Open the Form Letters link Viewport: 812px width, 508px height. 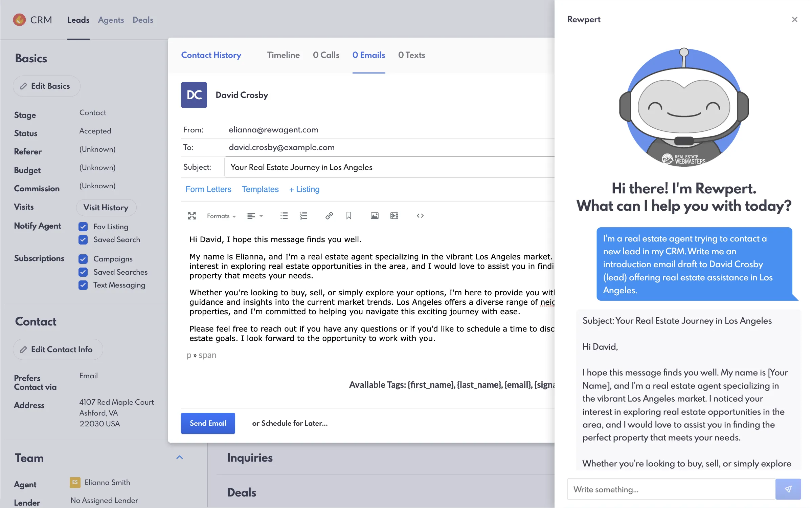click(x=208, y=189)
